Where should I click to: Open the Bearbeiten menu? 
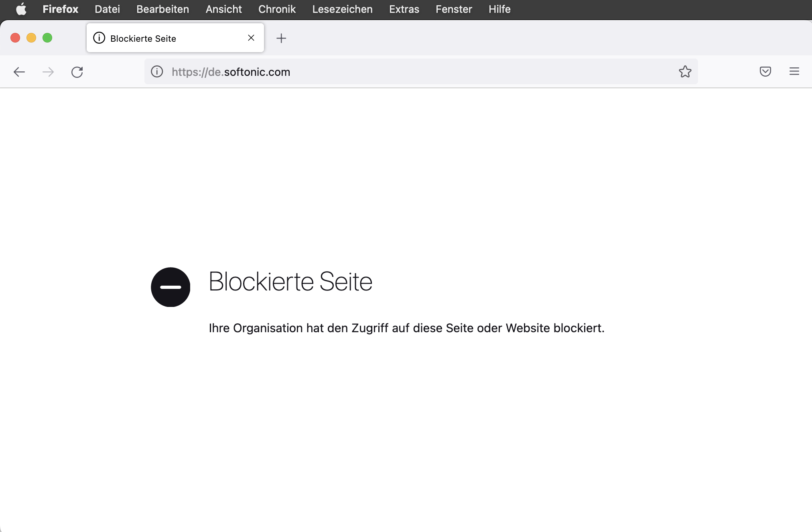pyautogui.click(x=162, y=9)
